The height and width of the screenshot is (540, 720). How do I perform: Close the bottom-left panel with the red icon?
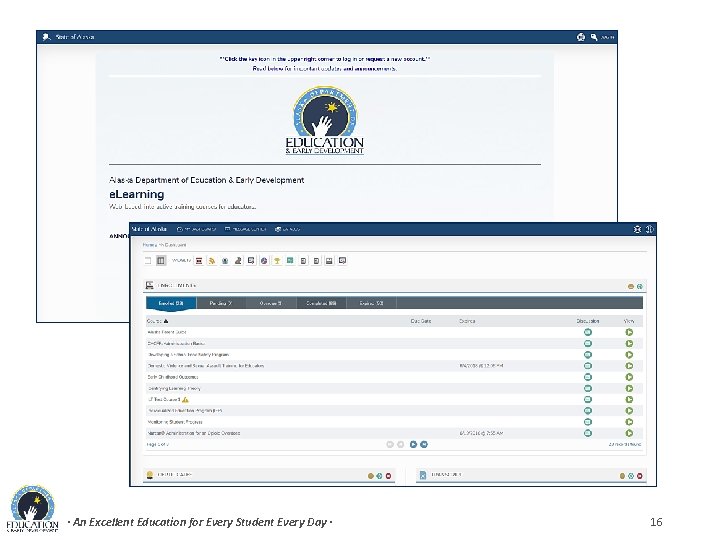[x=388, y=476]
